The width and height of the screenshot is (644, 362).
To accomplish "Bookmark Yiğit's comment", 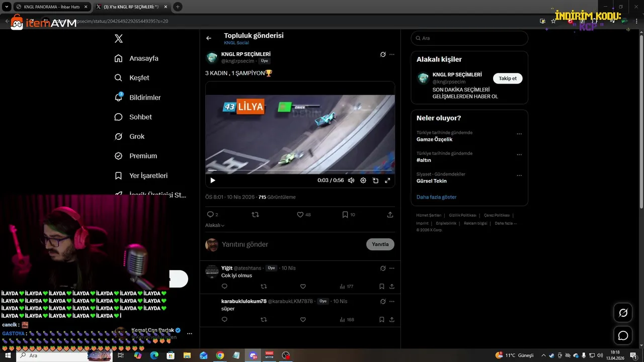I will point(382,287).
